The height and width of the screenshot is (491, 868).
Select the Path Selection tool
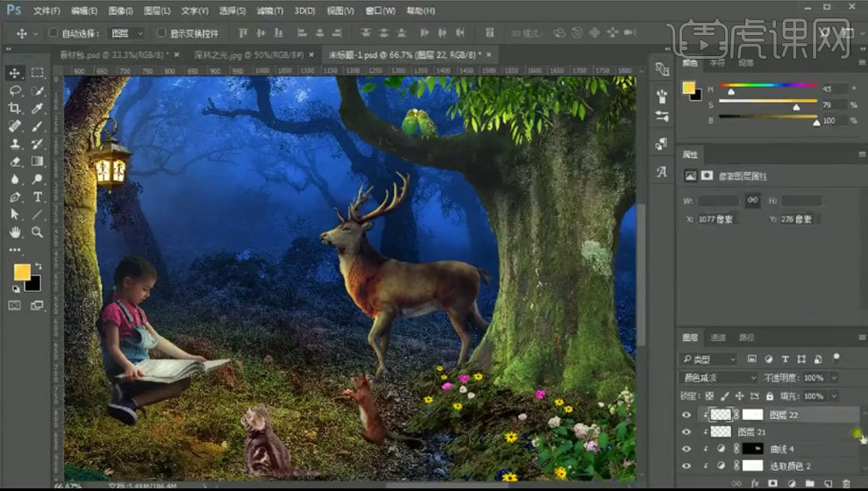15,214
